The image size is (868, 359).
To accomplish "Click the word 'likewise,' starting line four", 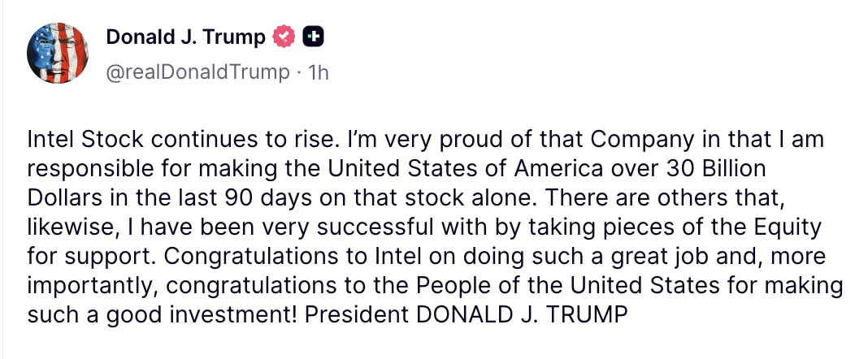I will click(70, 228).
